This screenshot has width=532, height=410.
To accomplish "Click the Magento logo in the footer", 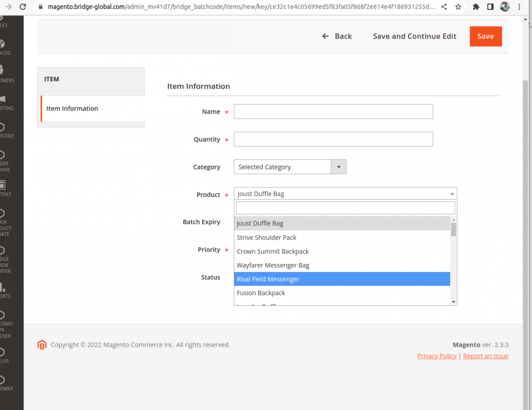I will (42, 345).
